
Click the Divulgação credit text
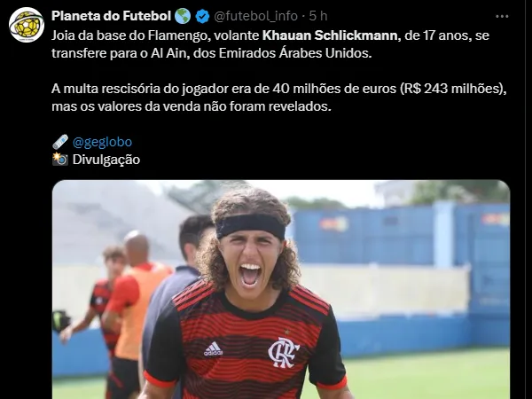(x=106, y=160)
